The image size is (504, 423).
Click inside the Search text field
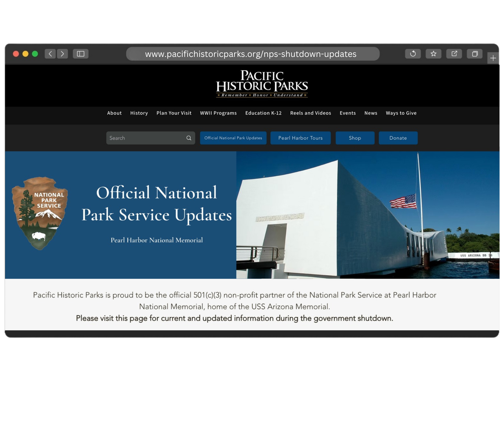[145, 138]
